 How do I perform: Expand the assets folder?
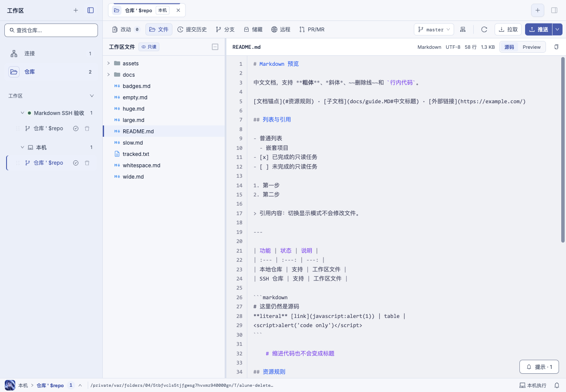click(x=108, y=64)
